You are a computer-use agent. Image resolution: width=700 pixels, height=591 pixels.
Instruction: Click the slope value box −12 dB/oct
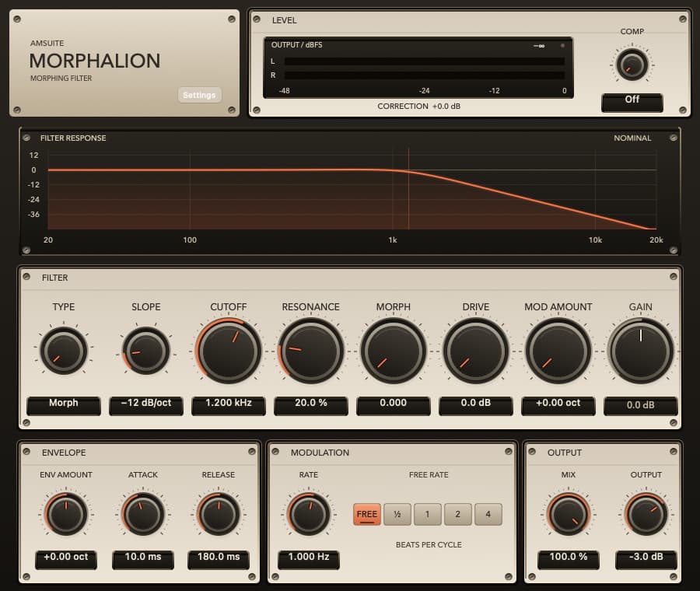pyautogui.click(x=146, y=405)
